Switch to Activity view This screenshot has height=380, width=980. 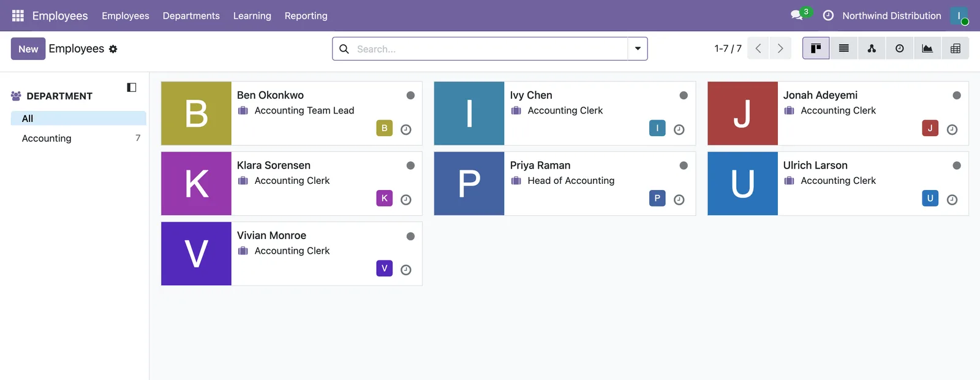point(900,48)
